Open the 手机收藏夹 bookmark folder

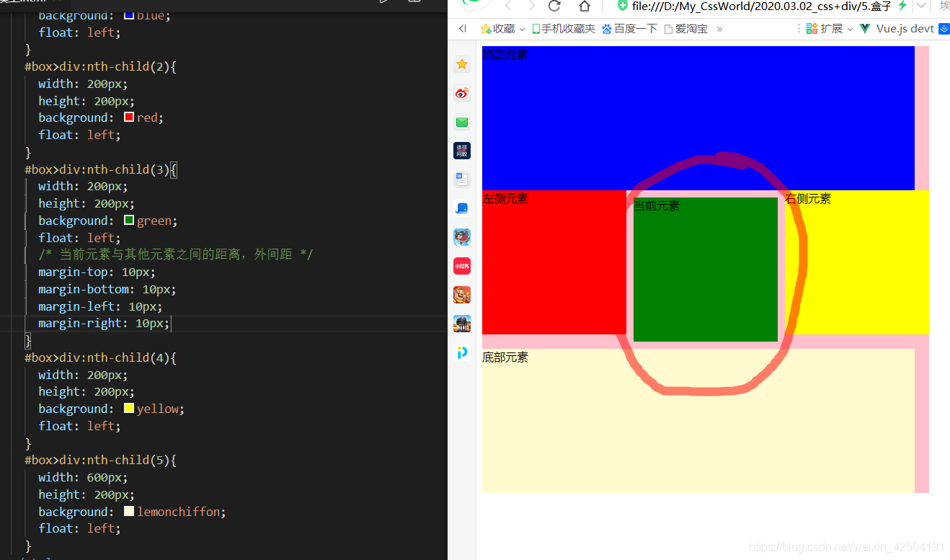[564, 29]
